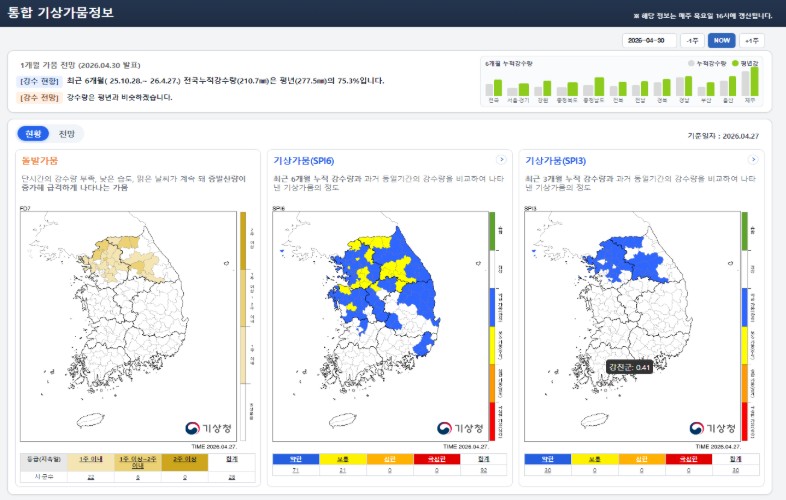Screen dimensions: 786x500
Task: Click the orange 심한 header in SPI6 table
Action: [390, 459]
